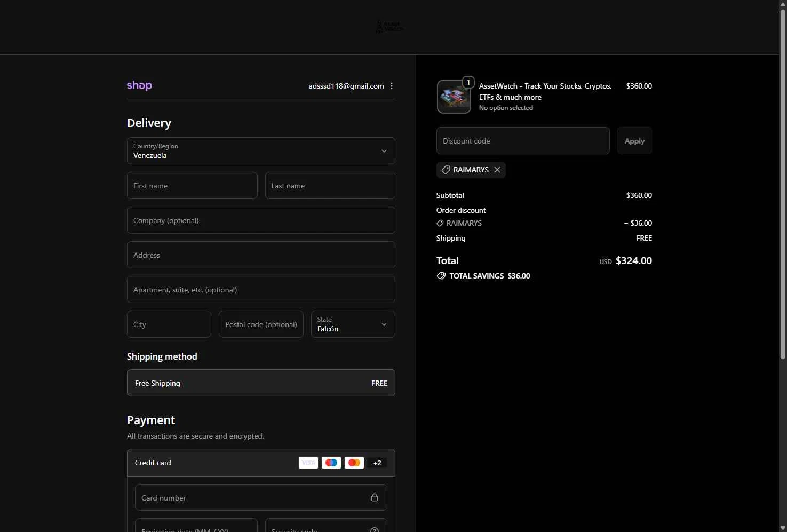The image size is (787, 532).
Task: Click the RAIMARYS tag icon in chip
Action: click(446, 170)
